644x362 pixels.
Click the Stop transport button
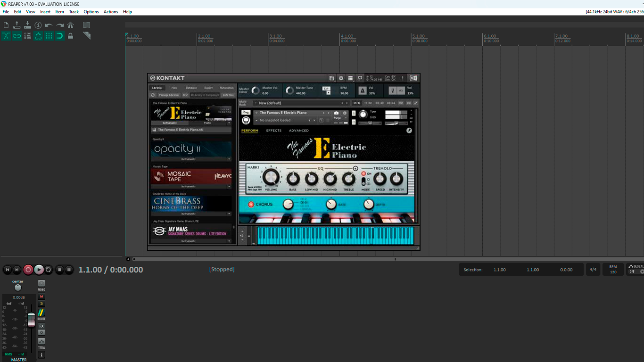point(59,270)
